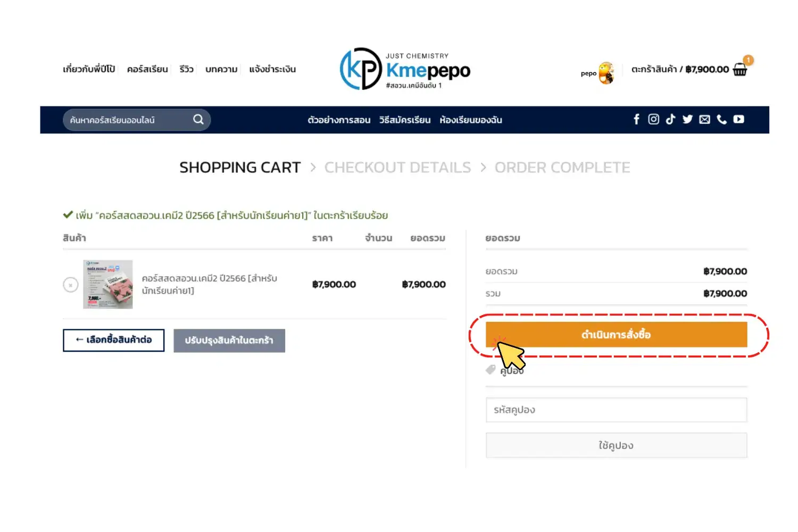The width and height of the screenshot is (798, 532).
Task: Open the คอร์สสดสอวน.เคมี2 product link
Action: coord(210,285)
